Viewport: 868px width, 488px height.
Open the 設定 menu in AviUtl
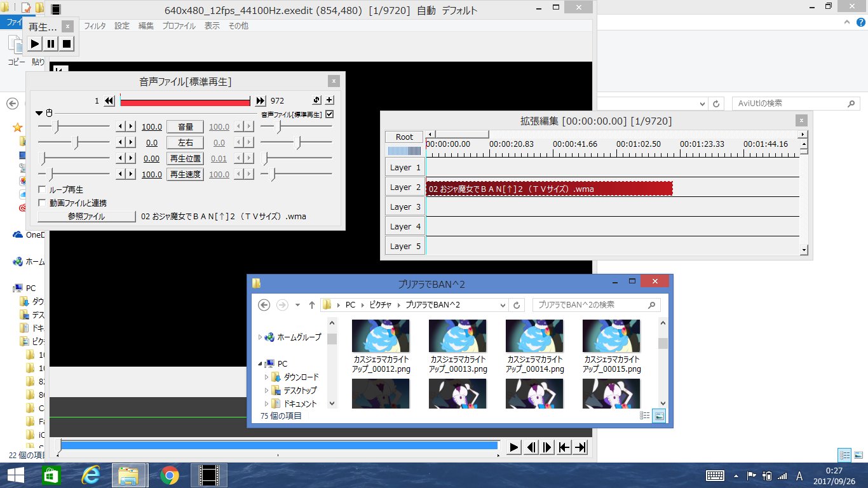click(122, 26)
